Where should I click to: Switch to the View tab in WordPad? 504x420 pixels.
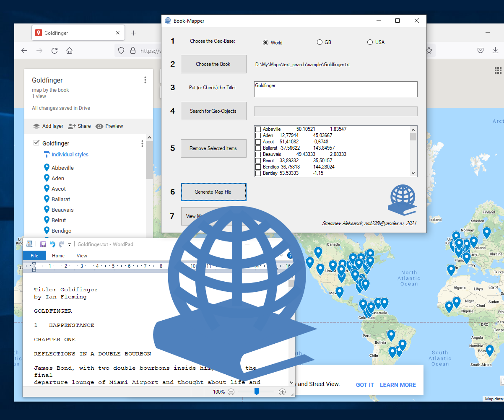coord(82,256)
